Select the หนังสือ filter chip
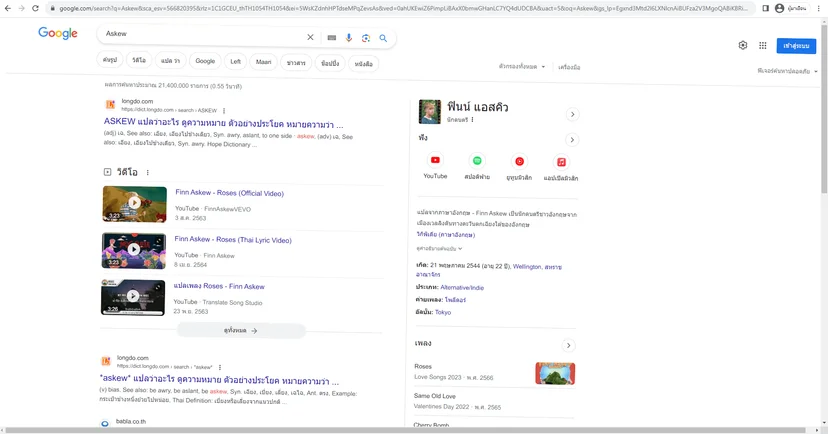This screenshot has height=434, width=828. (x=363, y=63)
